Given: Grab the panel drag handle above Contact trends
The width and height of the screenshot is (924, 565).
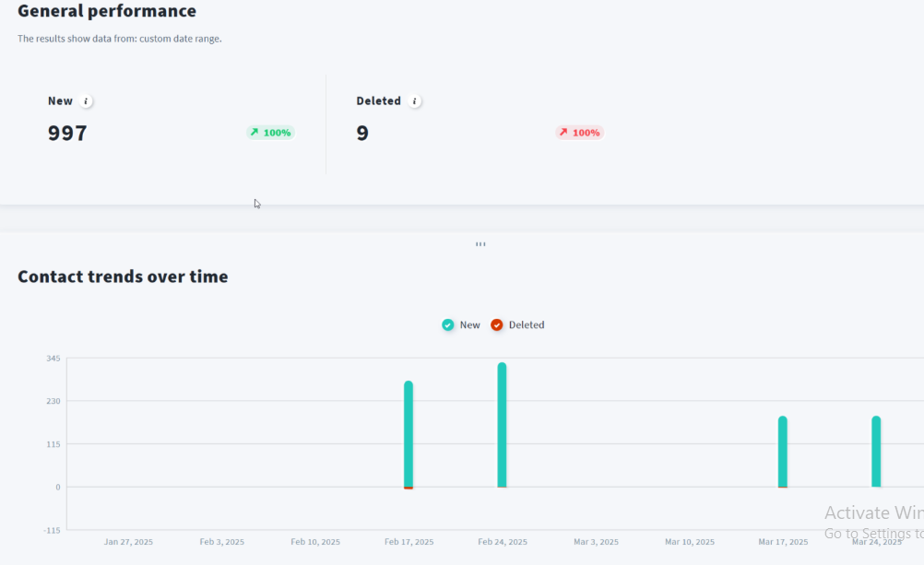Looking at the screenshot, I should 480,244.
